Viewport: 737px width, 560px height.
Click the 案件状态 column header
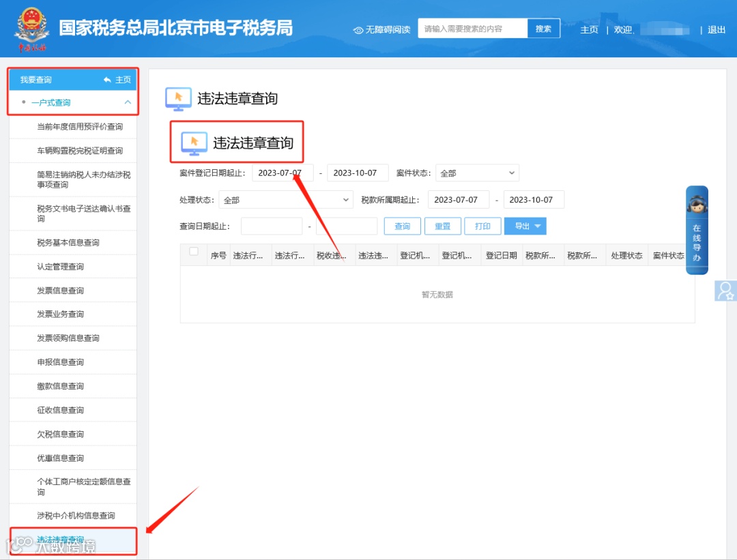tap(668, 256)
